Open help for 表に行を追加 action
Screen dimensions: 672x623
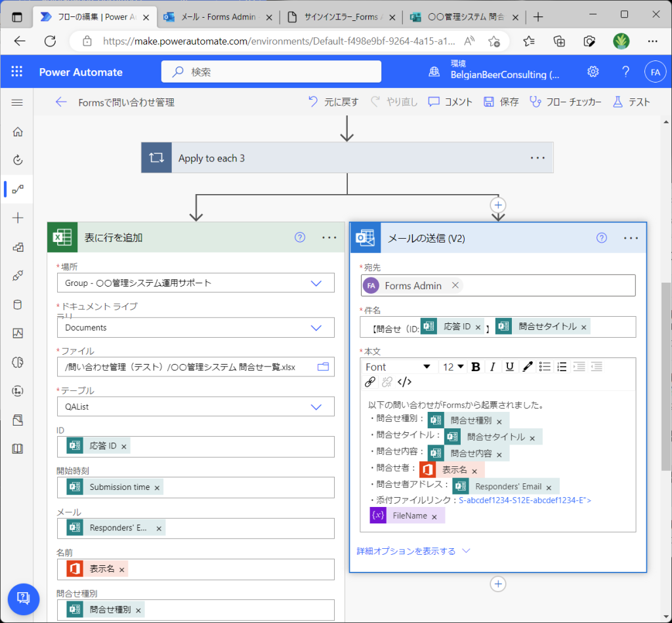coord(300,237)
